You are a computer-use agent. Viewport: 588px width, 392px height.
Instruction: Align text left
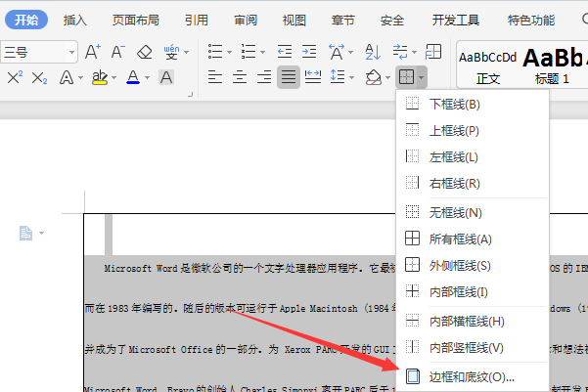click(x=215, y=77)
